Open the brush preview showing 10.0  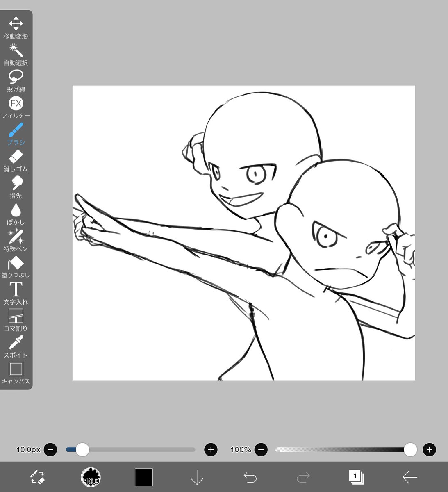pyautogui.click(x=91, y=478)
